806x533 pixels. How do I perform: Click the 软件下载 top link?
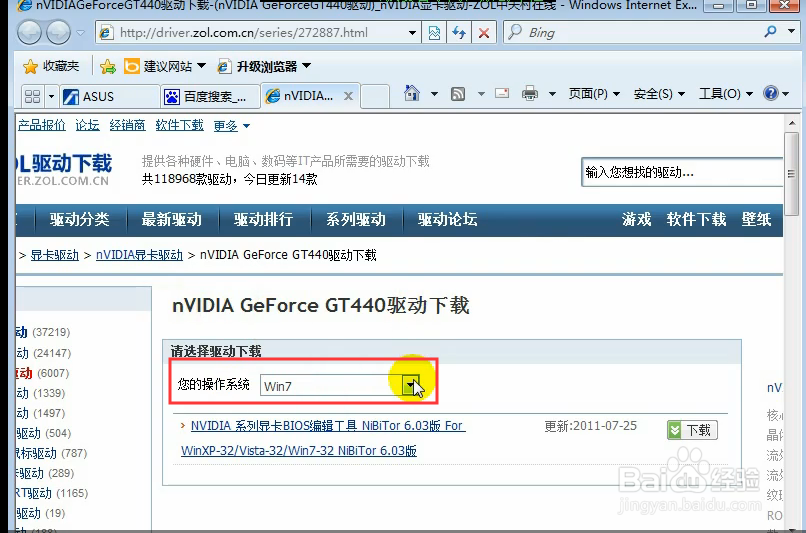[179, 125]
